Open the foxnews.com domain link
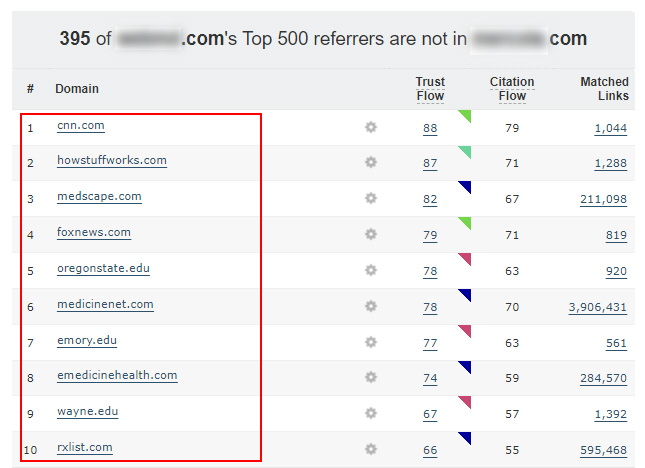The height and width of the screenshot is (468, 645). (x=94, y=232)
